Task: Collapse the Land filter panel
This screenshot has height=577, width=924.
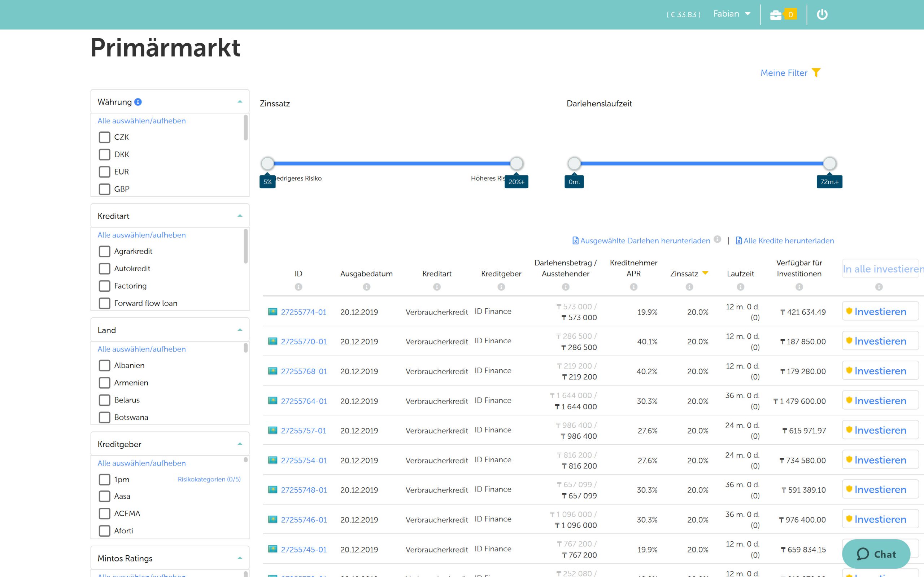Action: [x=240, y=330]
